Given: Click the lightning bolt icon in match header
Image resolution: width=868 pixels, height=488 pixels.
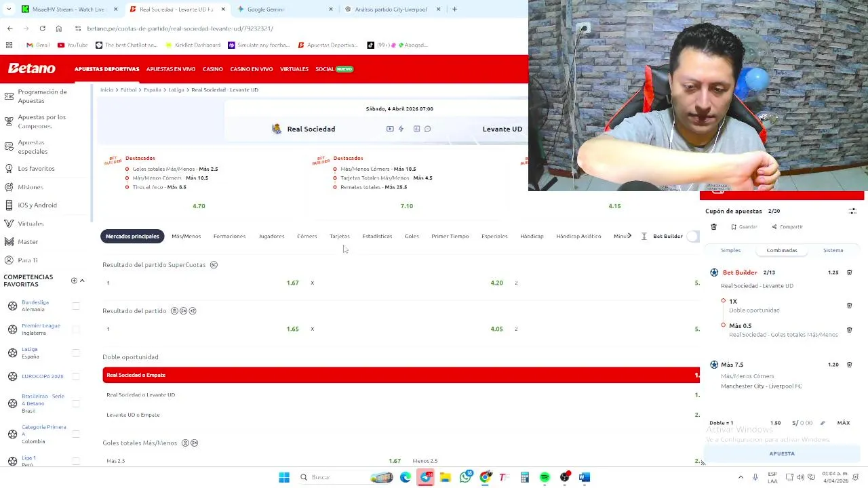Looking at the screenshot, I should click(401, 129).
